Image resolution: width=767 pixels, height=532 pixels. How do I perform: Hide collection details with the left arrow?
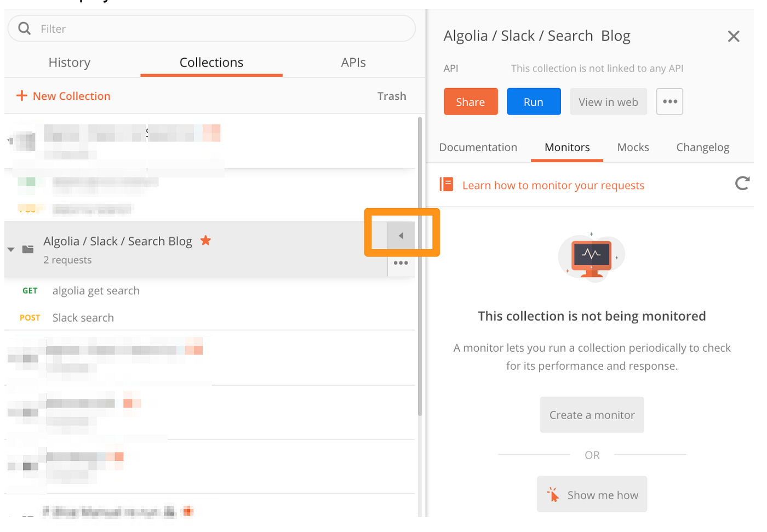click(401, 236)
